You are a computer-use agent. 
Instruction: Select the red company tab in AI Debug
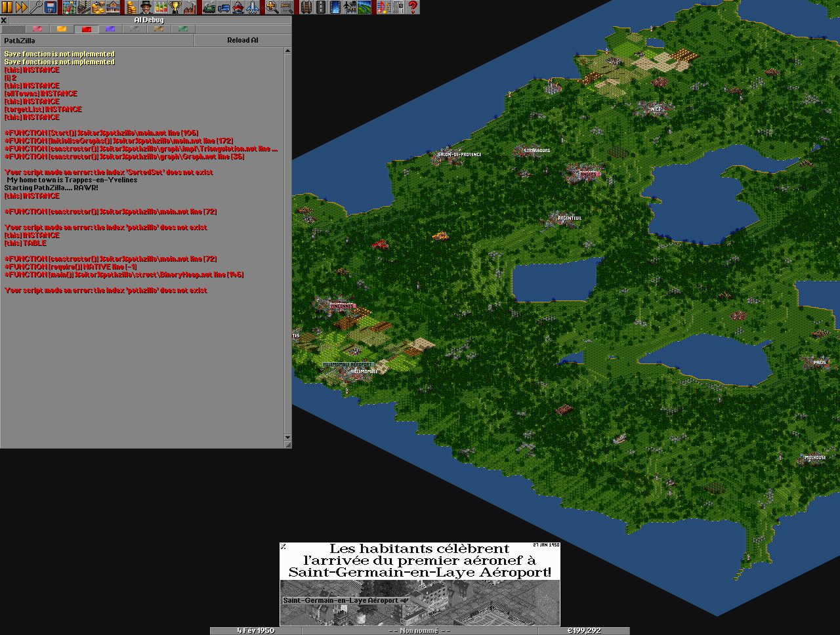click(x=86, y=29)
